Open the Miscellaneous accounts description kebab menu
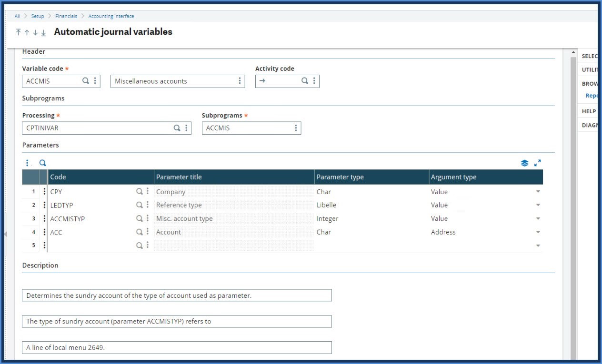 point(240,81)
